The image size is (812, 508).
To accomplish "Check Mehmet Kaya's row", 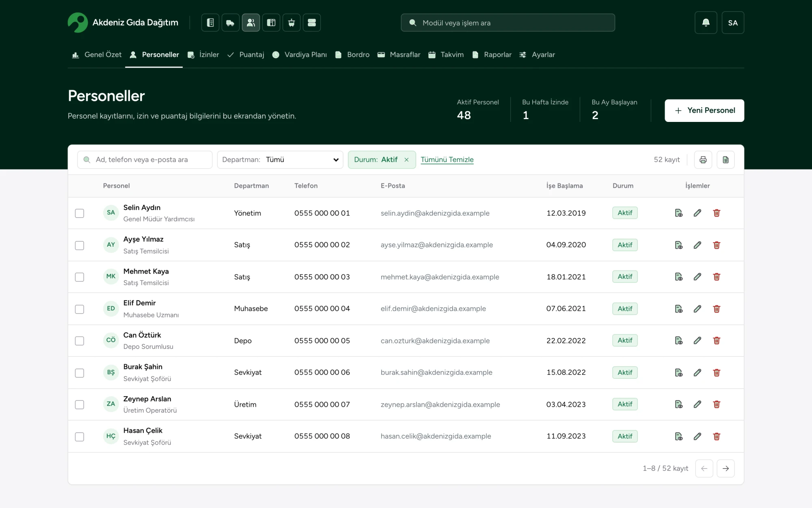I will pos(80,277).
